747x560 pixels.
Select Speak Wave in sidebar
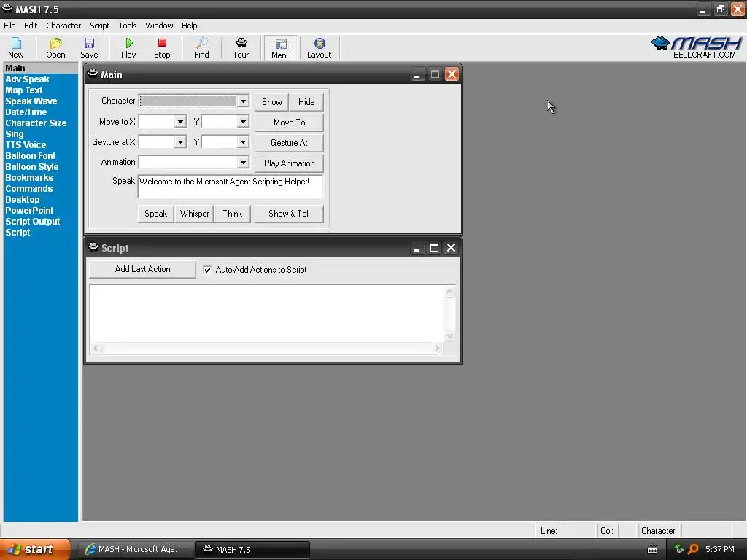[x=31, y=101]
